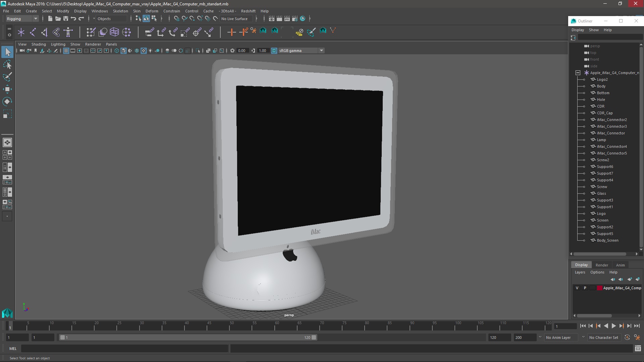
Task: Choose the Rotate tool in the toolbox
Action: point(7,102)
